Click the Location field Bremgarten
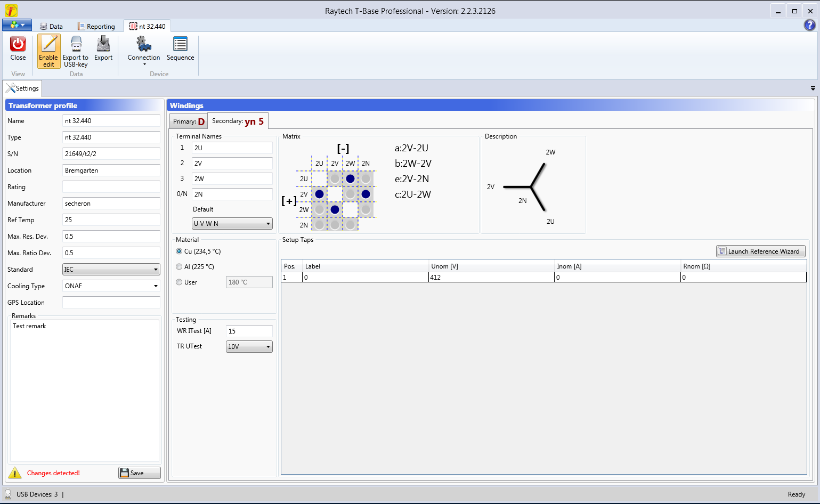Viewport: 820px width, 504px height. coord(111,170)
